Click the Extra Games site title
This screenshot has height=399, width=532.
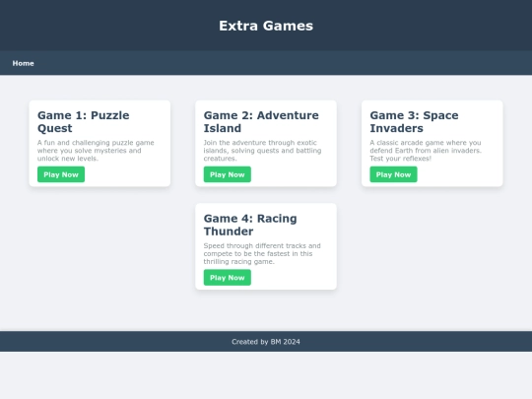tap(266, 26)
